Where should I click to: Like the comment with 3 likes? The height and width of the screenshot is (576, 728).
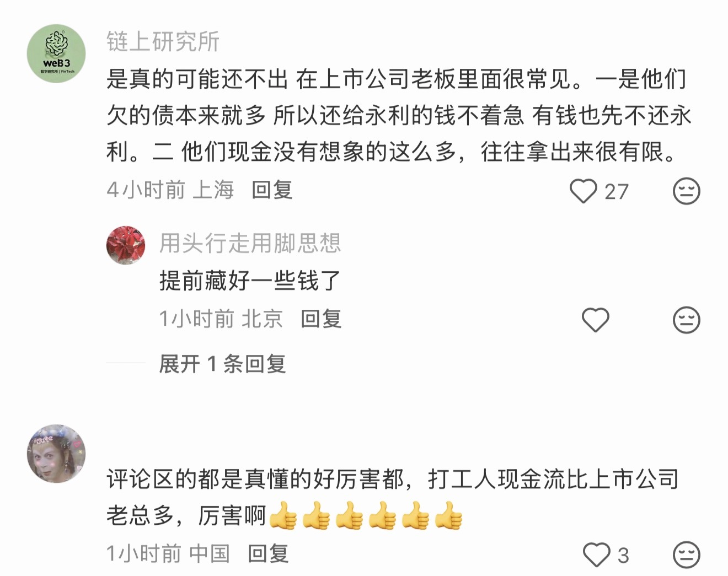(597, 555)
